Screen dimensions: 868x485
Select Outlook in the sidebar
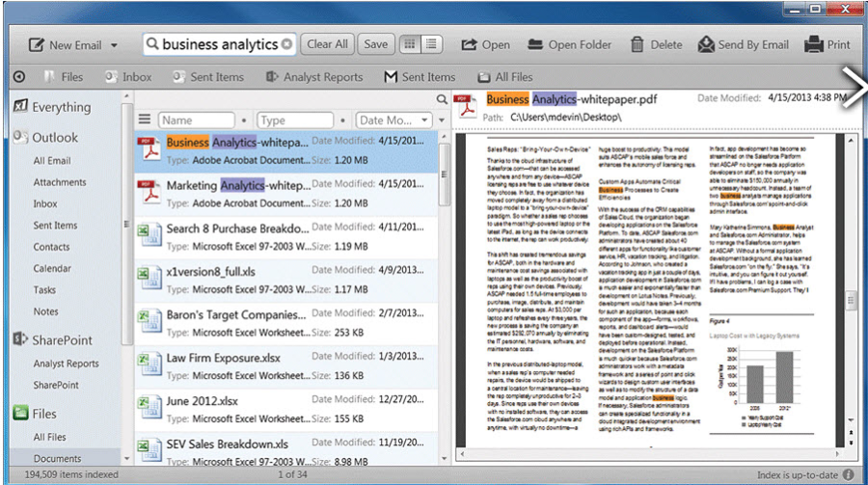[x=46, y=137]
